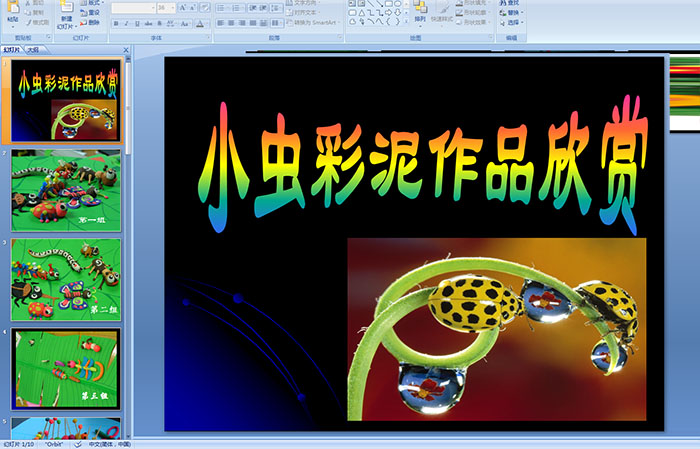Toggle Italic formatting
This screenshot has width=700, height=449.
(126, 23)
